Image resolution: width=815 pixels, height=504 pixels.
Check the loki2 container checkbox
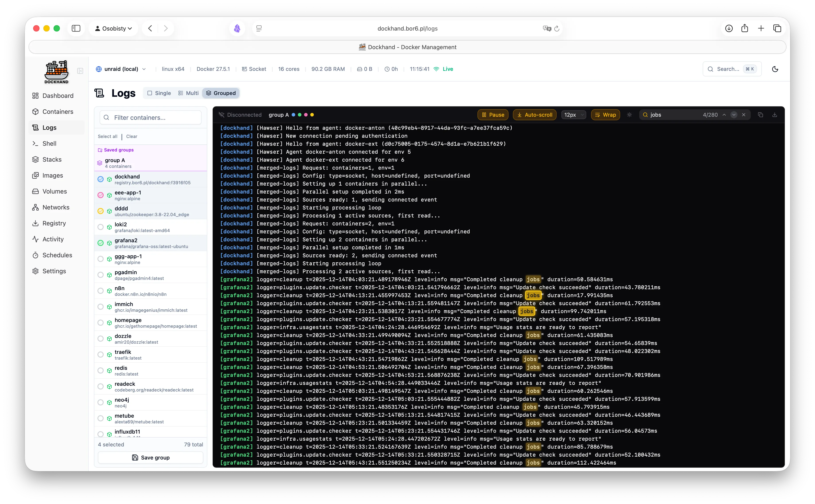pos(101,227)
